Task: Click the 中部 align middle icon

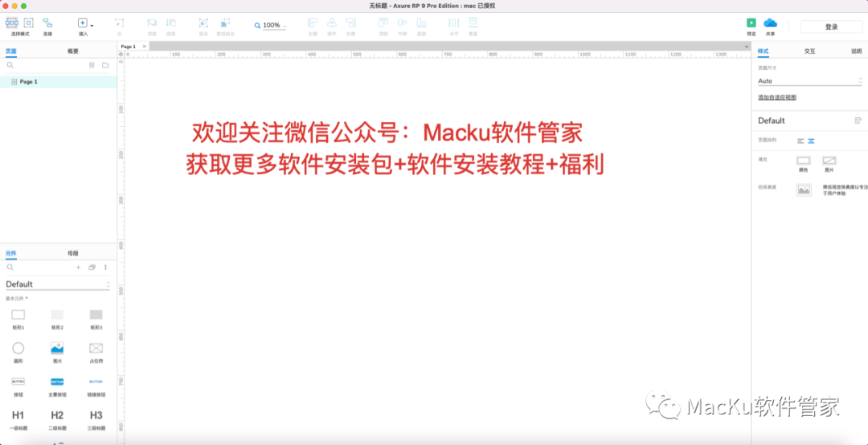Action: 403,23
